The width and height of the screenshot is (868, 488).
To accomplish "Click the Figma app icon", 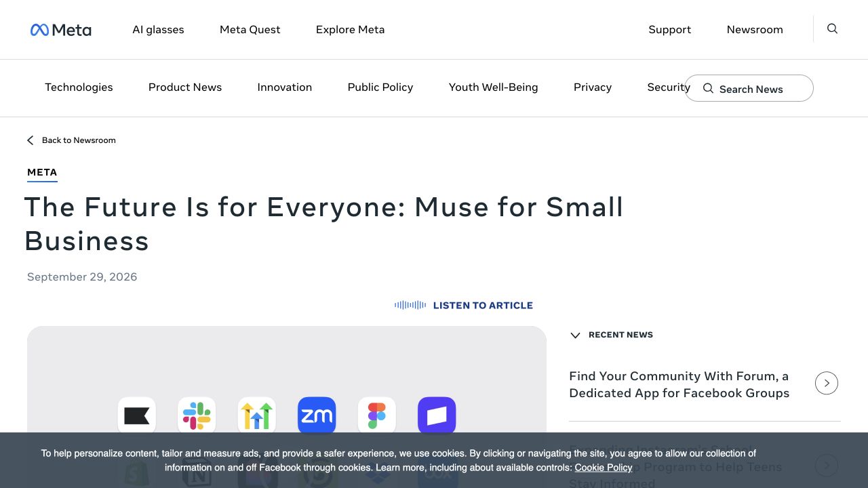I will (377, 415).
